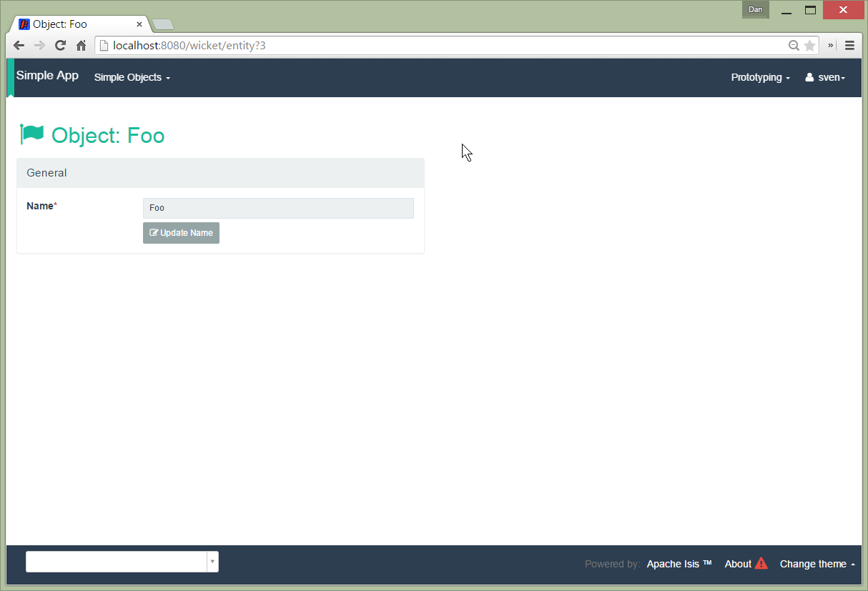
Task: Open the Prototyping menu
Action: click(760, 77)
